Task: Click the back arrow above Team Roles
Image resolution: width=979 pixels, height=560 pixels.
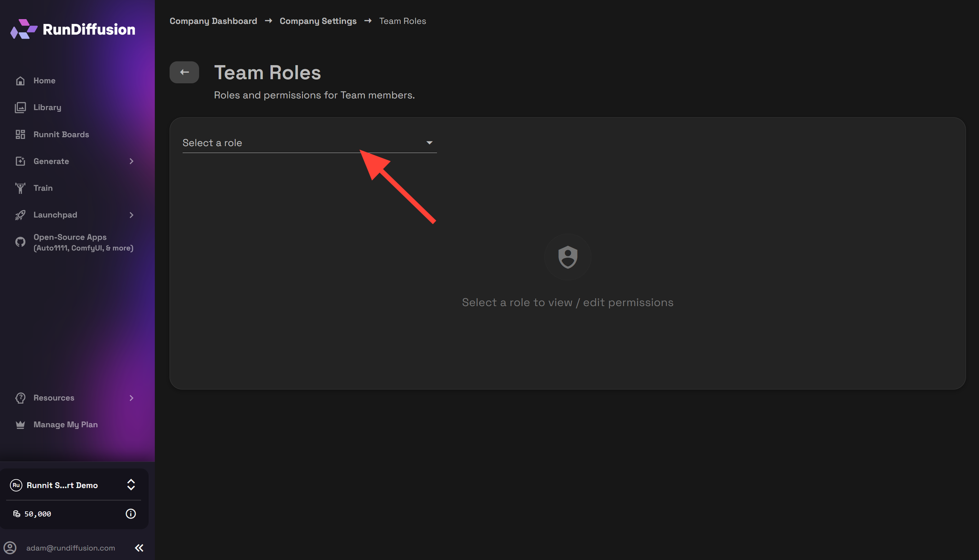Action: (184, 72)
